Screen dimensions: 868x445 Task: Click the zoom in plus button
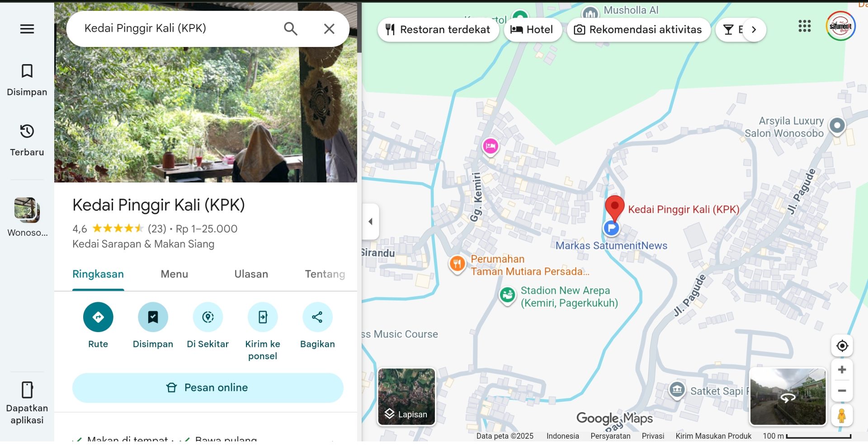click(842, 370)
